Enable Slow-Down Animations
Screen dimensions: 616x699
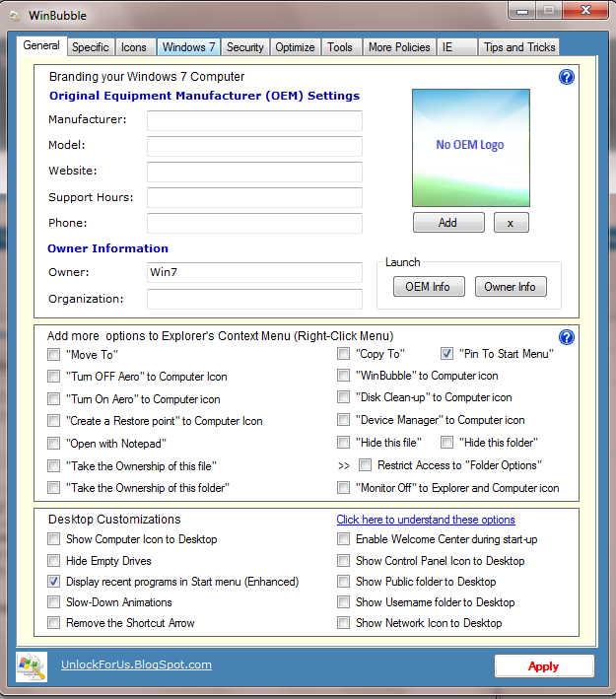tap(53, 602)
